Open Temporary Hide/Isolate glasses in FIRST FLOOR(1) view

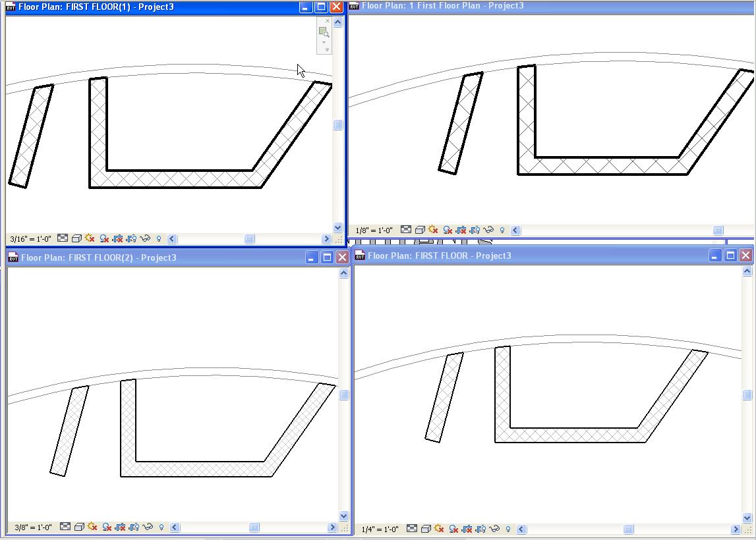[145, 238]
